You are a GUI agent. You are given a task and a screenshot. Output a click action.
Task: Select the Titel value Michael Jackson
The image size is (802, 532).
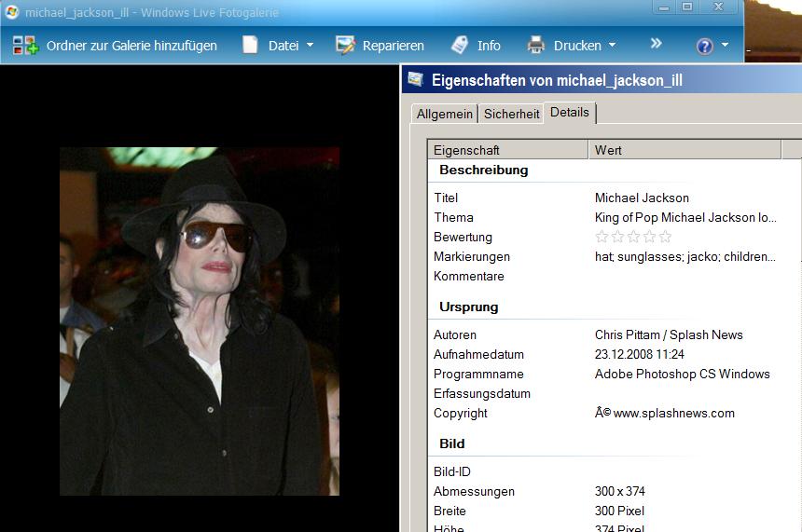(x=642, y=198)
